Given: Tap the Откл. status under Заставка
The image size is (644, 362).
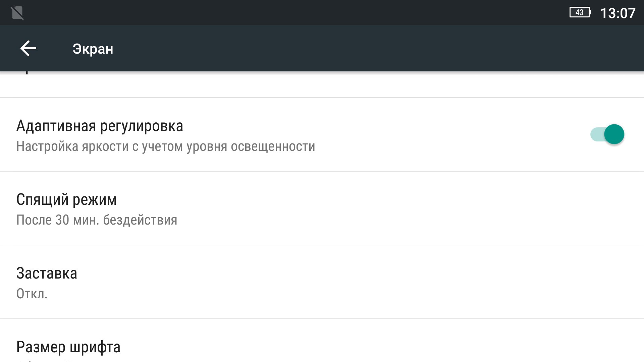Looking at the screenshot, I should pos(32,294).
